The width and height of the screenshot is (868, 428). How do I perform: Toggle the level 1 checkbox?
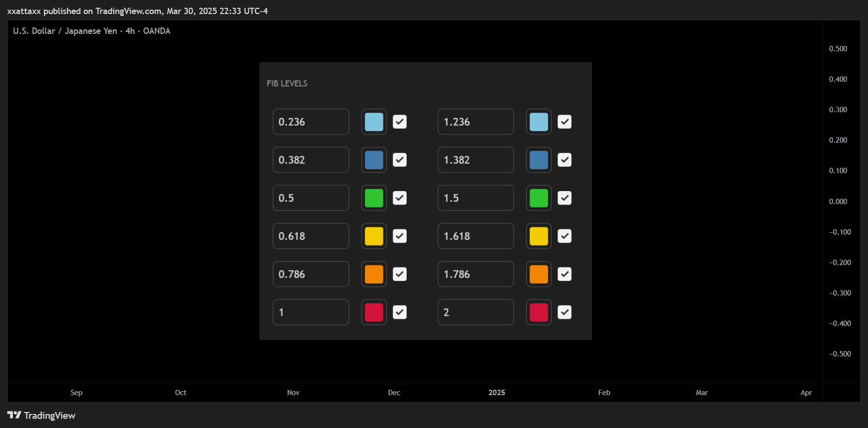(399, 312)
